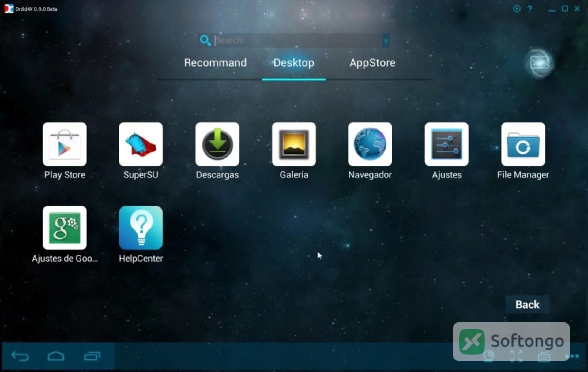588x372 pixels.
Task: Select the Desktop tab
Action: [294, 63]
